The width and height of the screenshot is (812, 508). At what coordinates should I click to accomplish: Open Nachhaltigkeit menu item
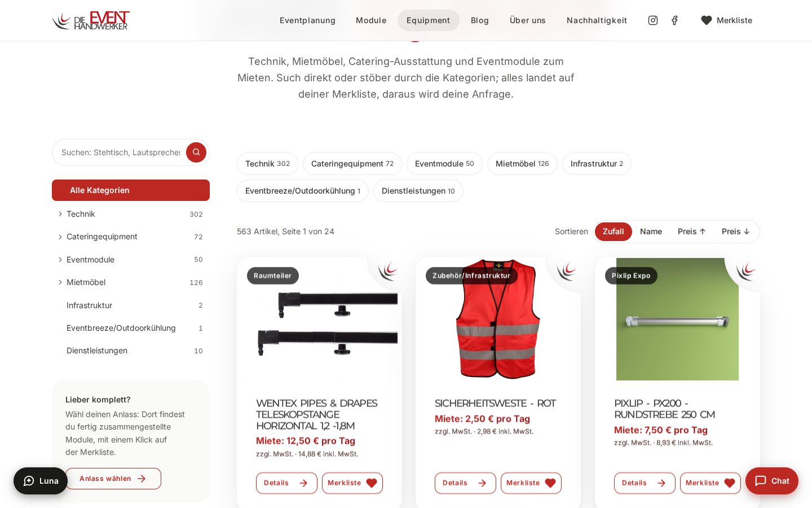click(x=597, y=20)
